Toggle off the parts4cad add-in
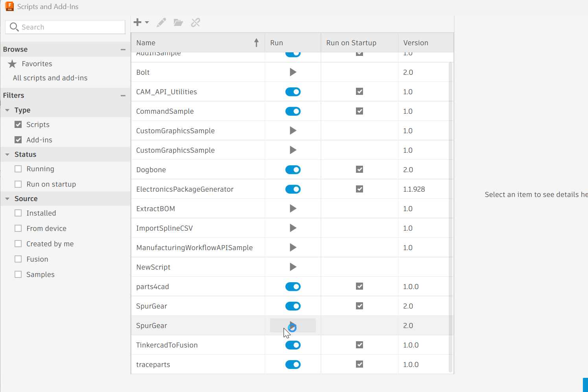Screen dimensions: 588x392 pos(293,287)
